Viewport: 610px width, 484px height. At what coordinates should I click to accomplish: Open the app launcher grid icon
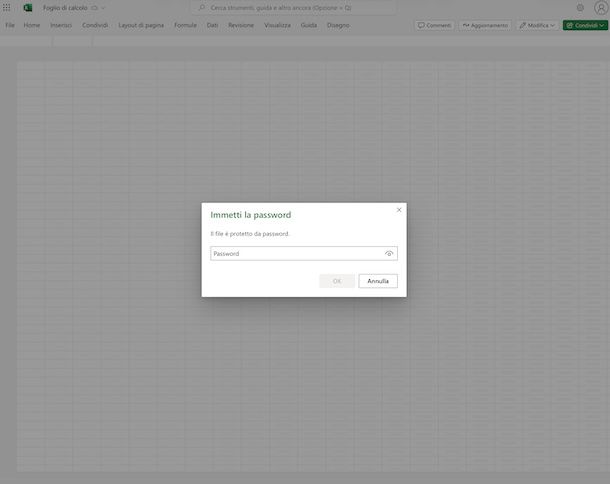7,7
